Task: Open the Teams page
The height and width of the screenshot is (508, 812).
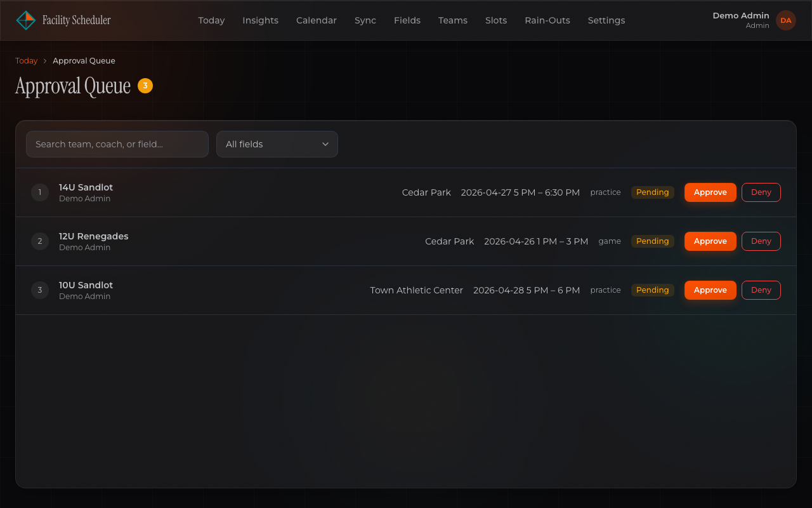Action: coord(453,20)
